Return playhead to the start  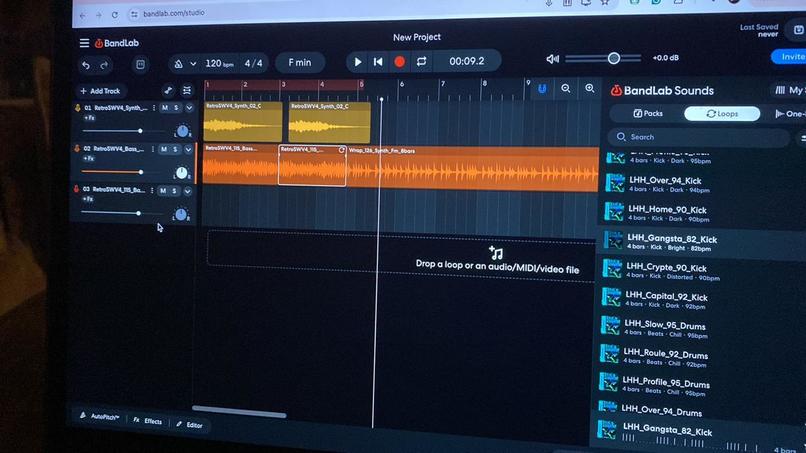[x=378, y=62]
